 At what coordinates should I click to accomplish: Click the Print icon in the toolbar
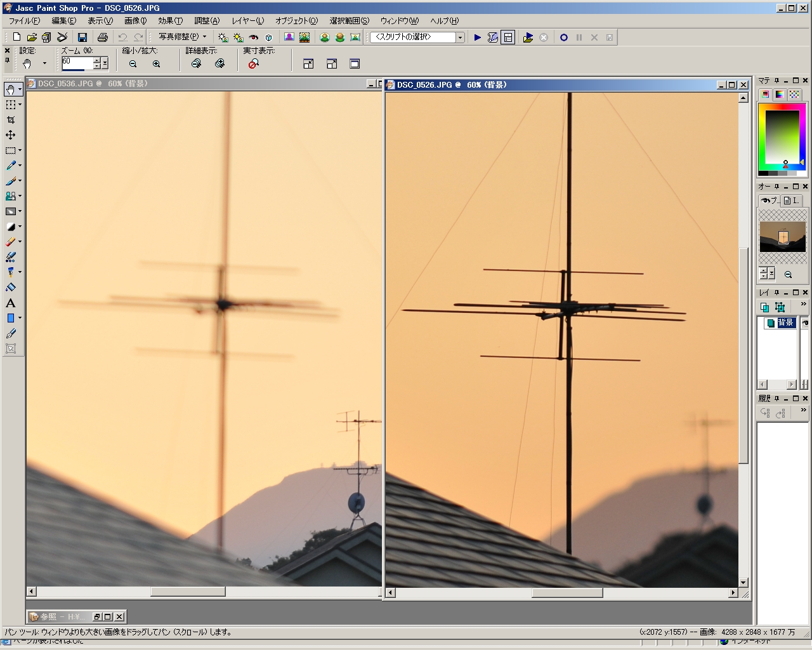pyautogui.click(x=102, y=37)
